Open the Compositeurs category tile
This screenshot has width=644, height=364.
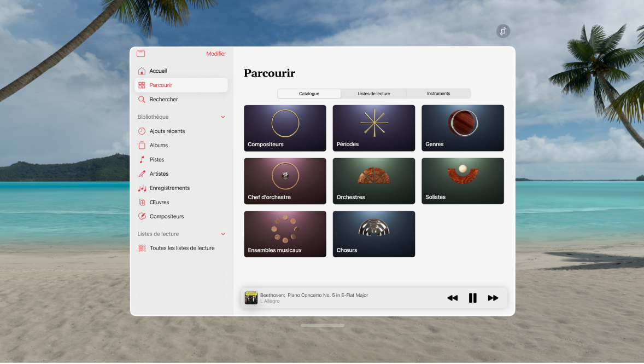(285, 128)
